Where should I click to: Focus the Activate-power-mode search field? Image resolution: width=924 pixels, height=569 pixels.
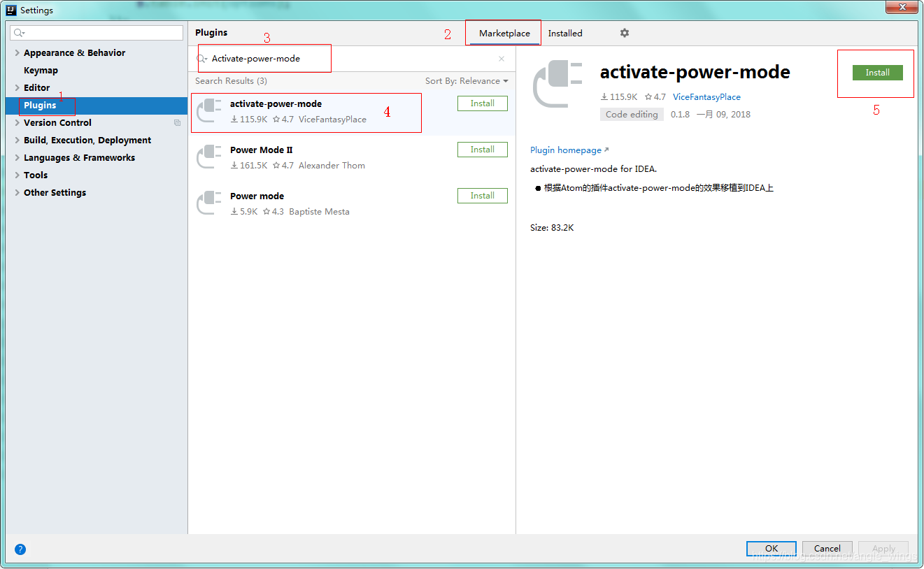click(x=352, y=59)
